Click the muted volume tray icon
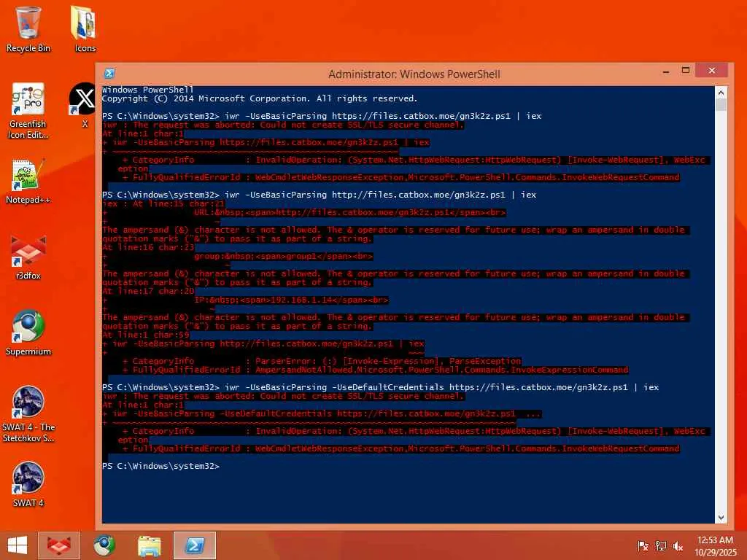747x560 pixels. tap(678, 545)
